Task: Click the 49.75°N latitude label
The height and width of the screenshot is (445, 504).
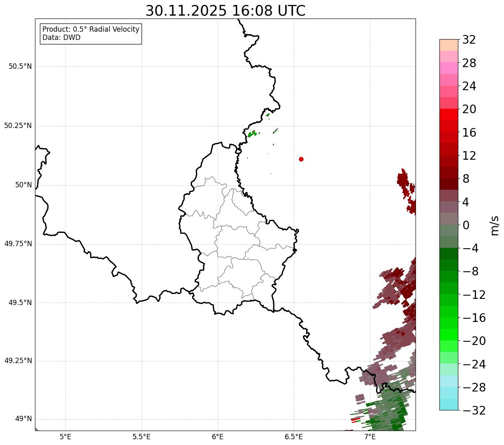Action: click(18, 244)
